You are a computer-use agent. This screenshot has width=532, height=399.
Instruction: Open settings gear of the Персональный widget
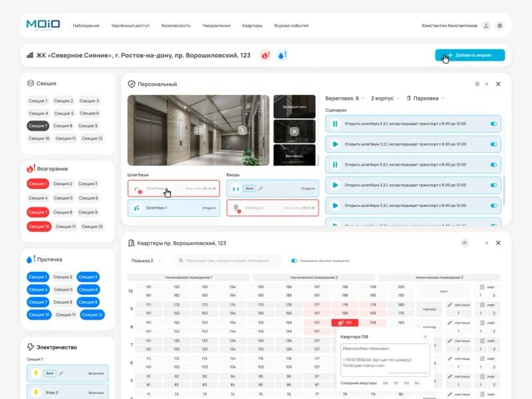point(477,84)
